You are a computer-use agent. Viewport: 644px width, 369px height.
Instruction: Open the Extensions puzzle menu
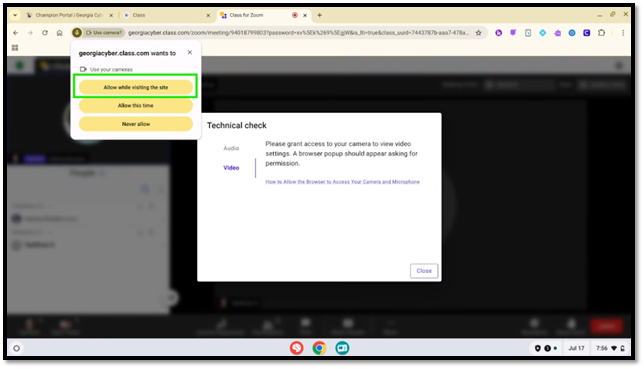[x=601, y=33]
